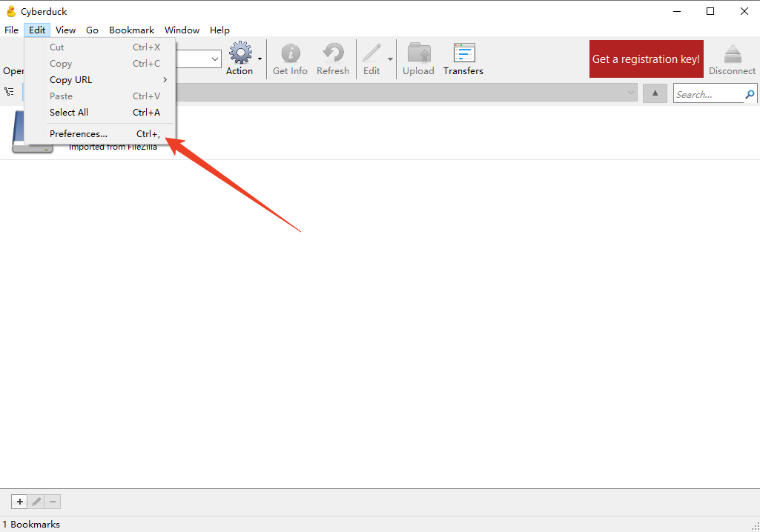Click the search magnifier icon
The height and width of the screenshot is (532, 760).
click(x=750, y=94)
